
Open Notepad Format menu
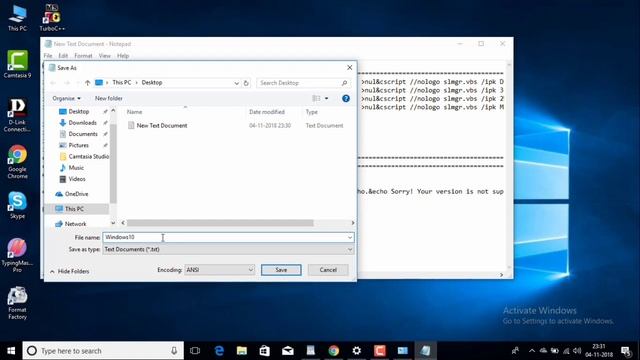[x=83, y=56]
